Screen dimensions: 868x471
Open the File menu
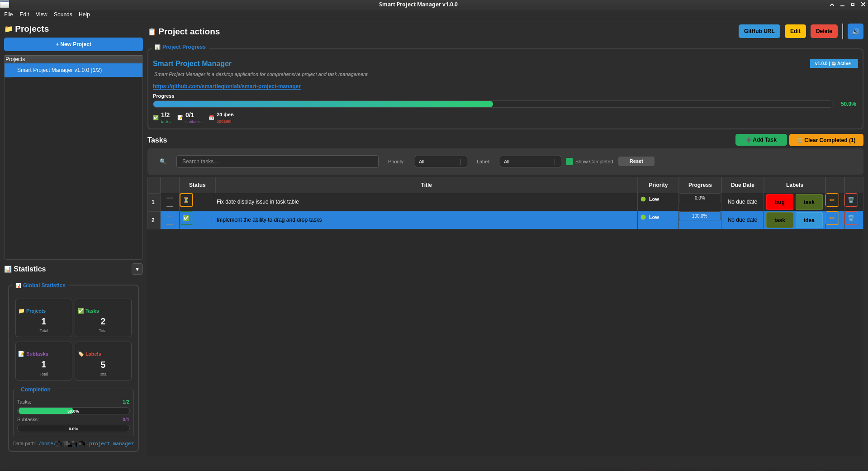coord(9,14)
